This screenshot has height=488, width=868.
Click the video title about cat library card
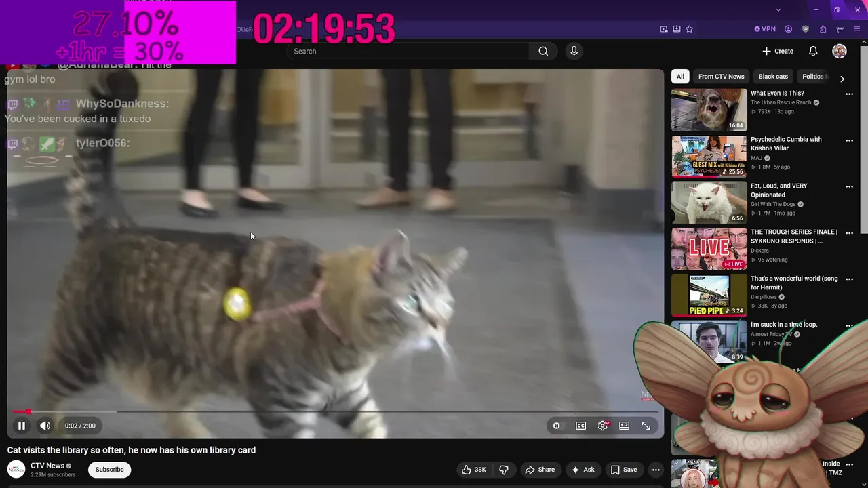pyautogui.click(x=132, y=450)
